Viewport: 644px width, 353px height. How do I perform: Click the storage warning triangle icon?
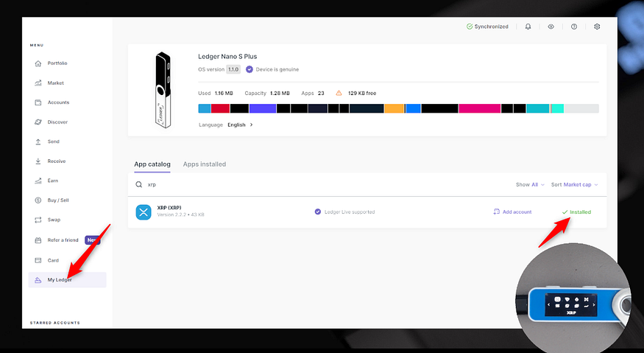point(339,94)
